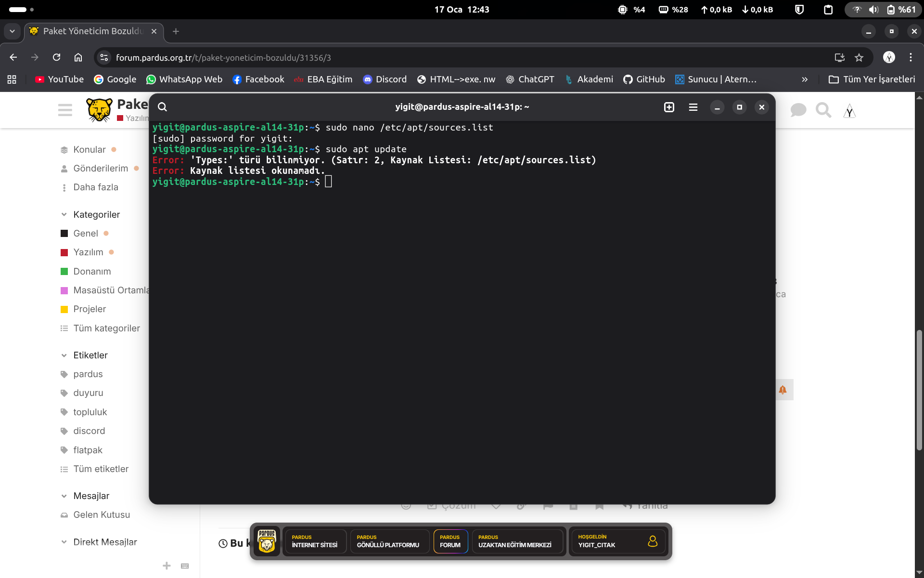Click the yellow Projeler category swatch
Viewport: 924px width, 578px height.
[x=64, y=309]
